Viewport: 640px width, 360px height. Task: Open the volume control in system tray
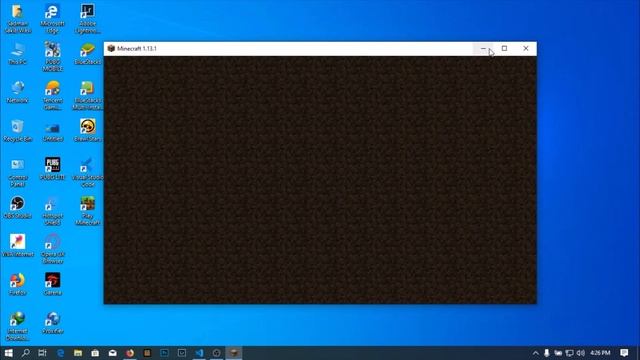[581, 353]
